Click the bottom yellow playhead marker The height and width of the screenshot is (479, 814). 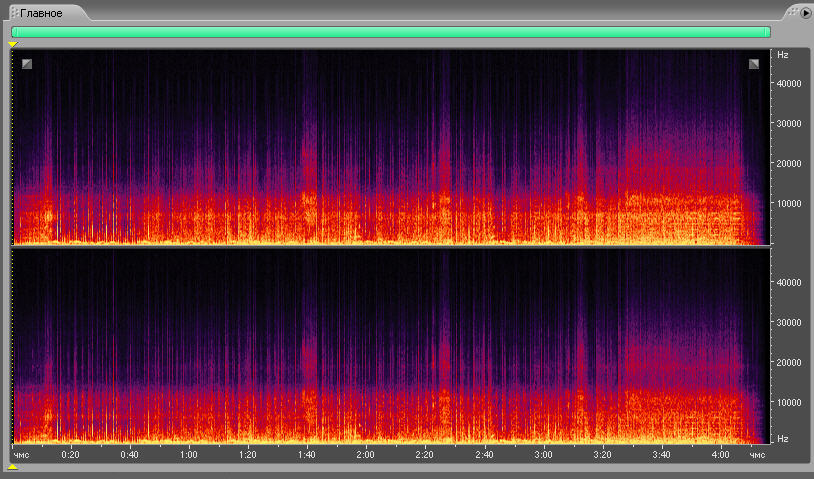tap(13, 467)
